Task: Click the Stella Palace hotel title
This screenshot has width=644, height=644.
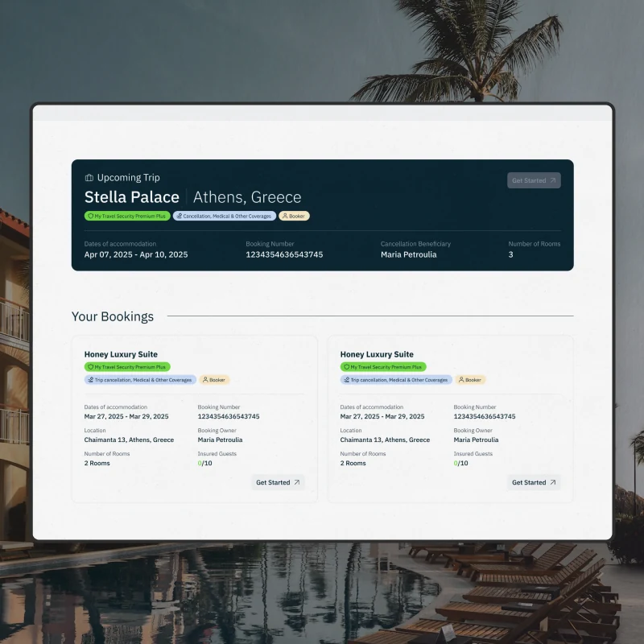Action: pyautogui.click(x=132, y=197)
